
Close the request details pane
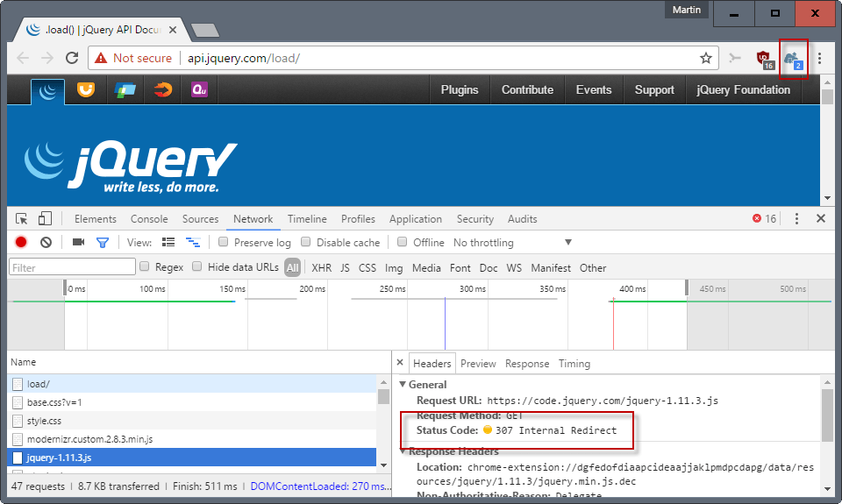pos(400,363)
